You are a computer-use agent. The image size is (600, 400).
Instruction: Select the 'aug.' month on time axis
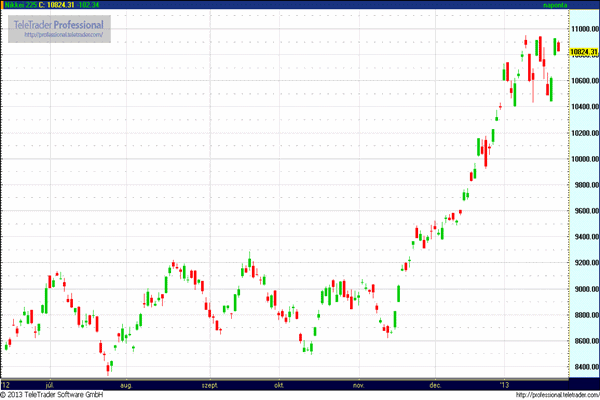(x=126, y=384)
